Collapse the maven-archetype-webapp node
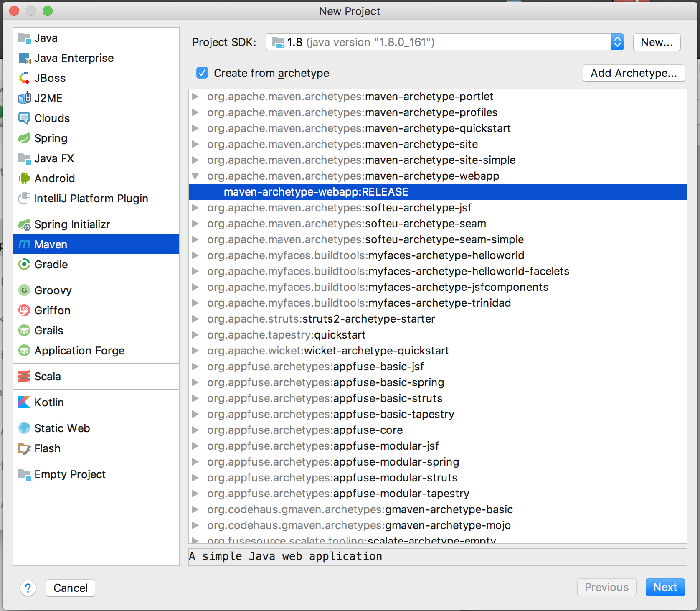The image size is (700, 611). click(195, 176)
